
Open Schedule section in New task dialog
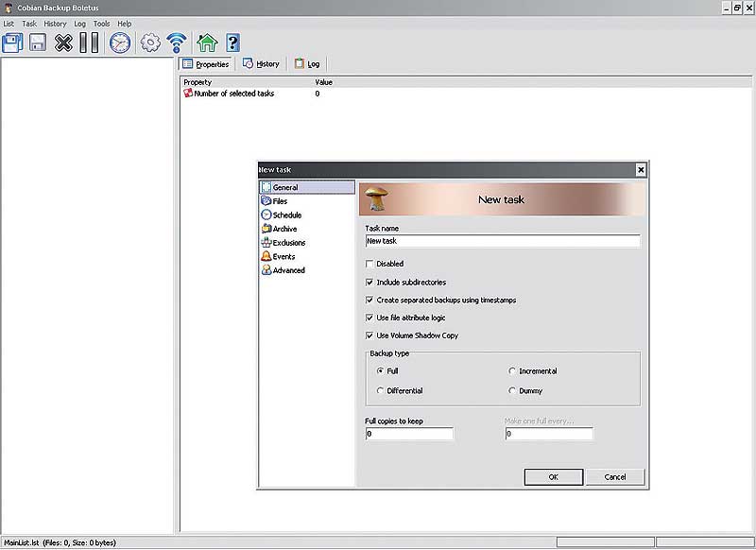pyautogui.click(x=281, y=215)
